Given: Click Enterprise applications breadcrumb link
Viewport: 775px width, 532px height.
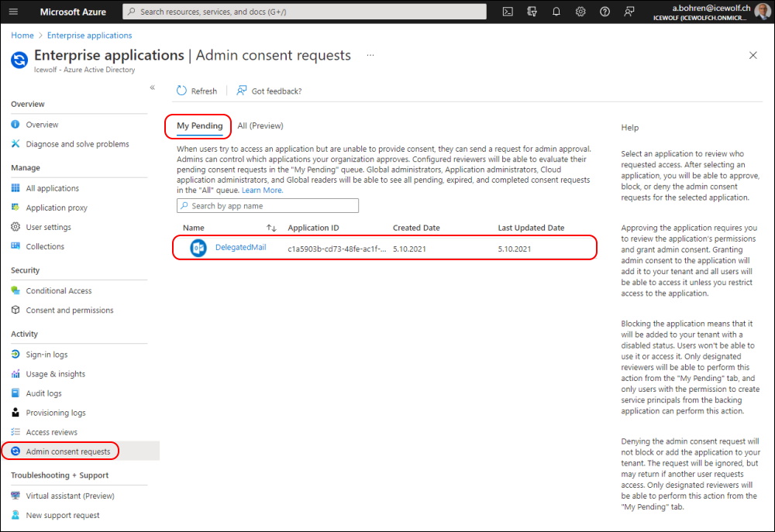Looking at the screenshot, I should [89, 35].
